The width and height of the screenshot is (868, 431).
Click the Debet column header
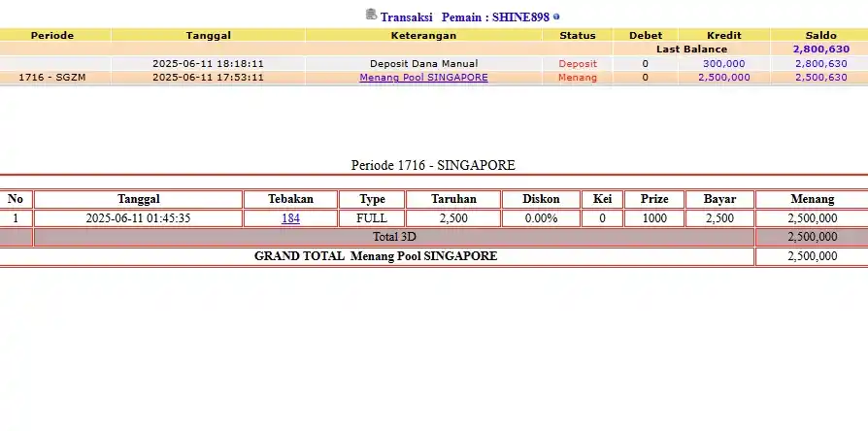click(x=646, y=35)
